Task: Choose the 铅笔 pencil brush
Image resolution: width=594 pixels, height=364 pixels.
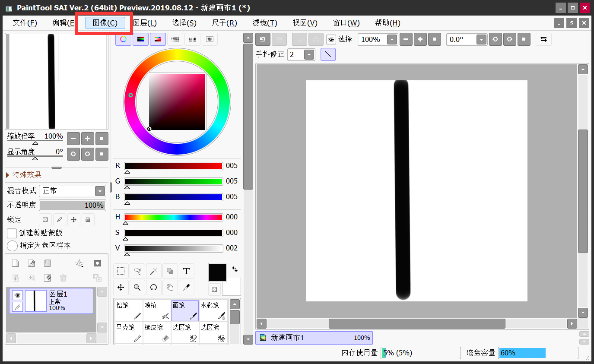Action: pyautogui.click(x=129, y=311)
